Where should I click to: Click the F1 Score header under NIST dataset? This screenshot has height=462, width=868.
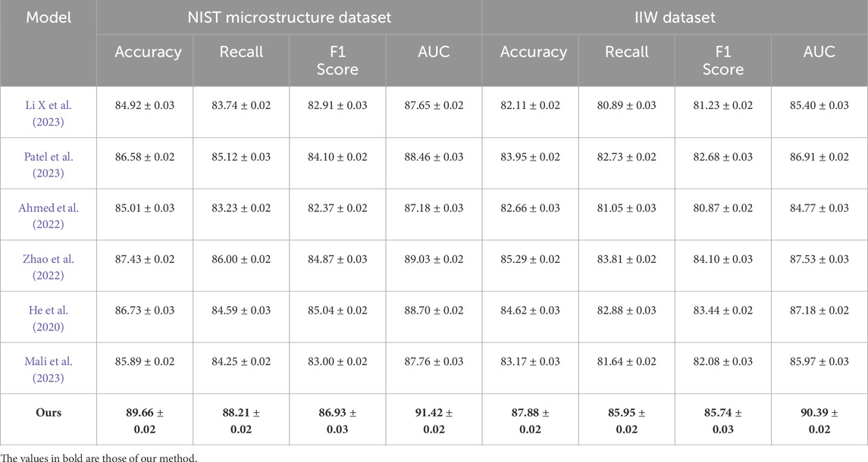[x=337, y=60]
